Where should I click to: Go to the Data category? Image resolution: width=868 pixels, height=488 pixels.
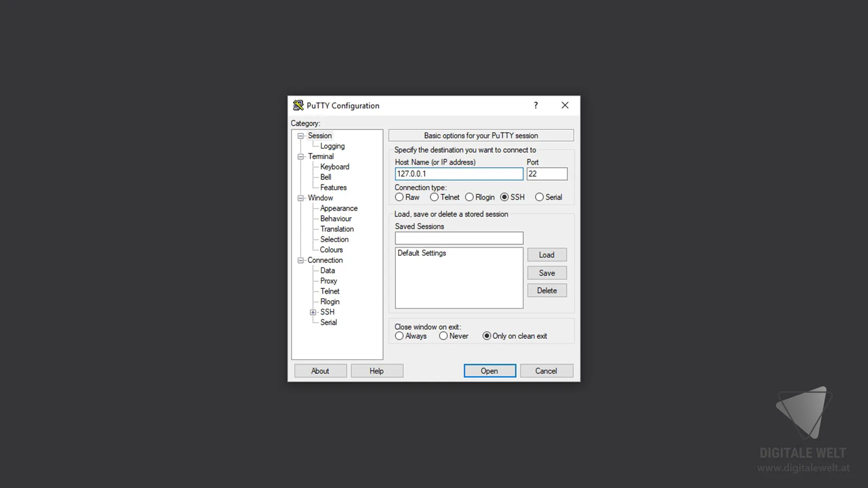327,271
